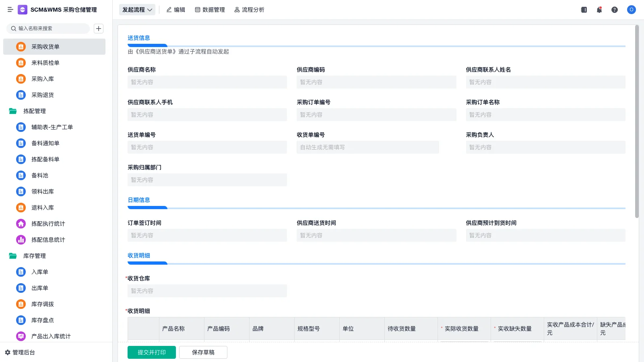Viewport: 644px width, 362px height.
Task: Click the 来料质检单 orange icon
Action: (x=21, y=63)
